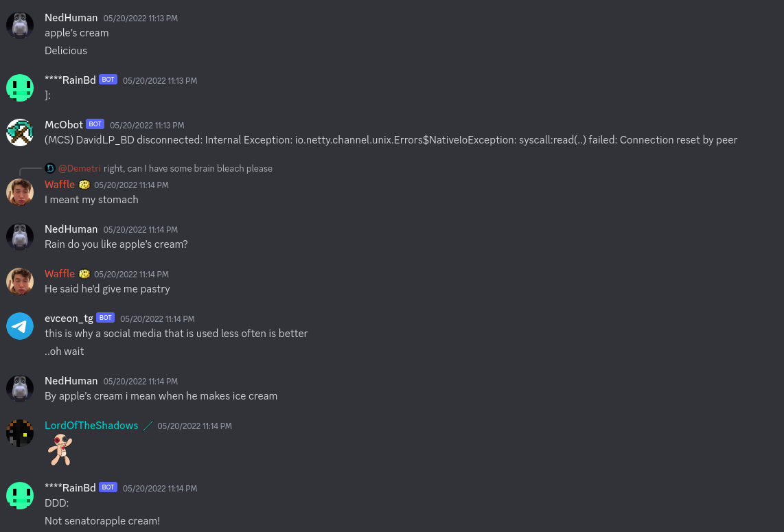Open the LordOfTheShadows username profile
784x532 pixels.
point(91,426)
